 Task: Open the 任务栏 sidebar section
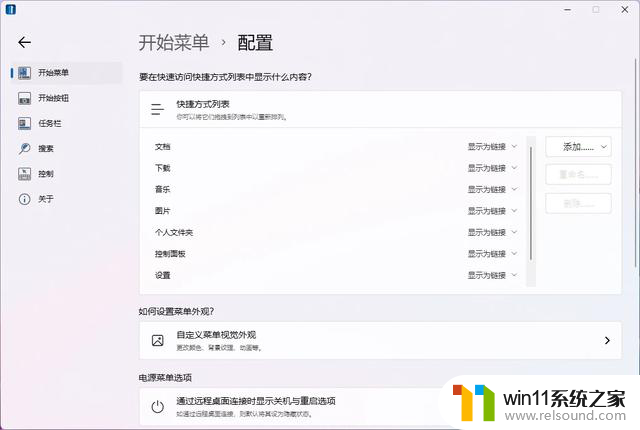click(x=67, y=123)
